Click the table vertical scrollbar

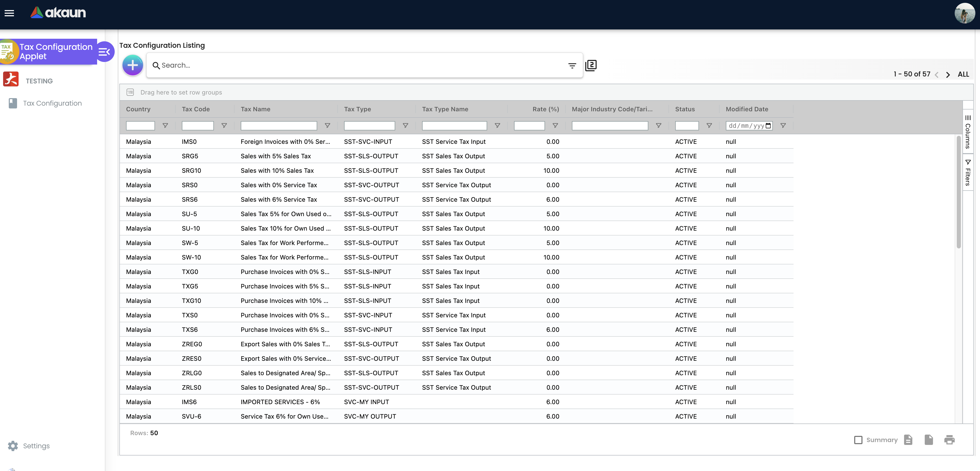tap(959, 192)
